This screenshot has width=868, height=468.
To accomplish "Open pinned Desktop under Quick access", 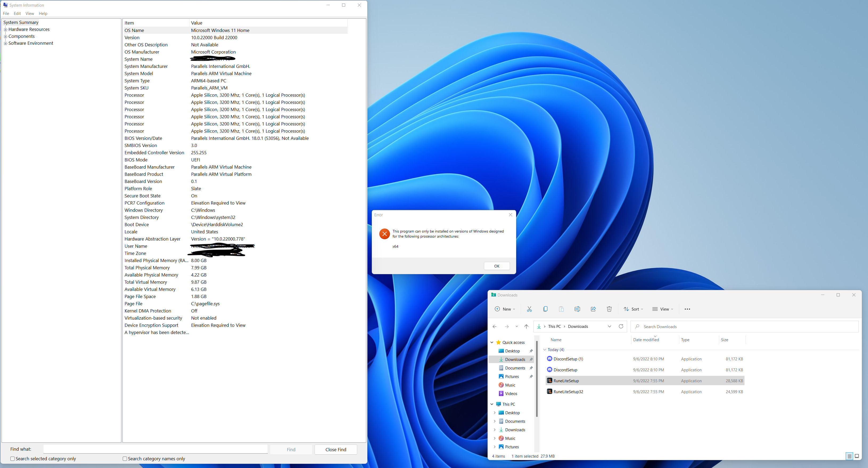I will pos(512,351).
